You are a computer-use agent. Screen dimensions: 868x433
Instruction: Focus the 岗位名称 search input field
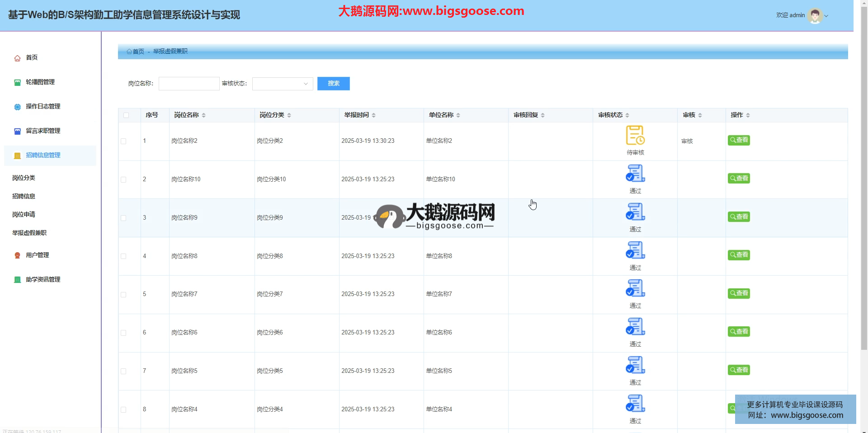[x=189, y=84]
